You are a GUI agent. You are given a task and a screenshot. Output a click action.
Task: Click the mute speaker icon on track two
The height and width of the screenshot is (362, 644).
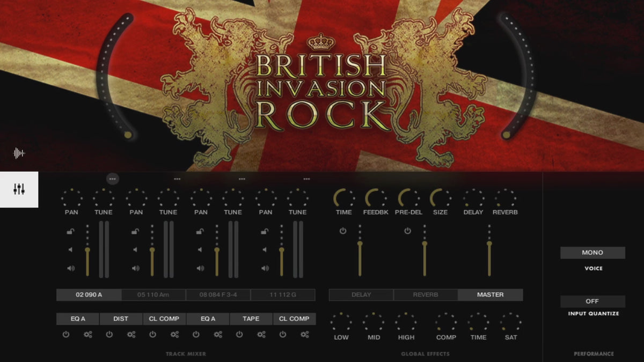(135, 250)
